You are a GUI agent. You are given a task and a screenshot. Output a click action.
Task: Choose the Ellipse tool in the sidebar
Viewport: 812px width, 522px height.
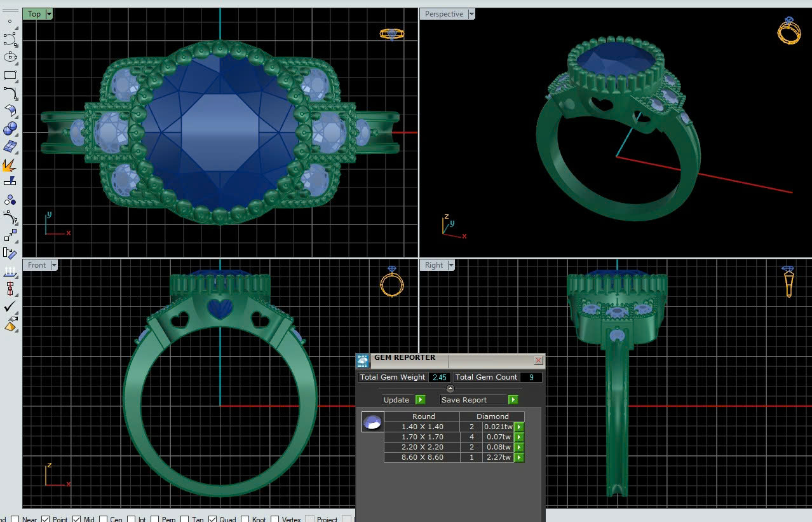pyautogui.click(x=10, y=57)
